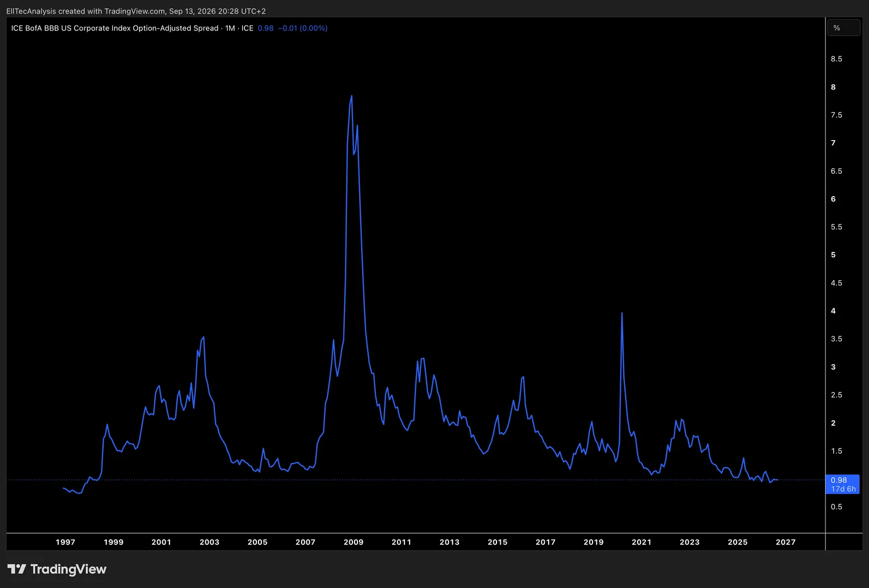869x588 pixels.
Task: Click the blue 0.98 legend value
Action: click(x=266, y=28)
